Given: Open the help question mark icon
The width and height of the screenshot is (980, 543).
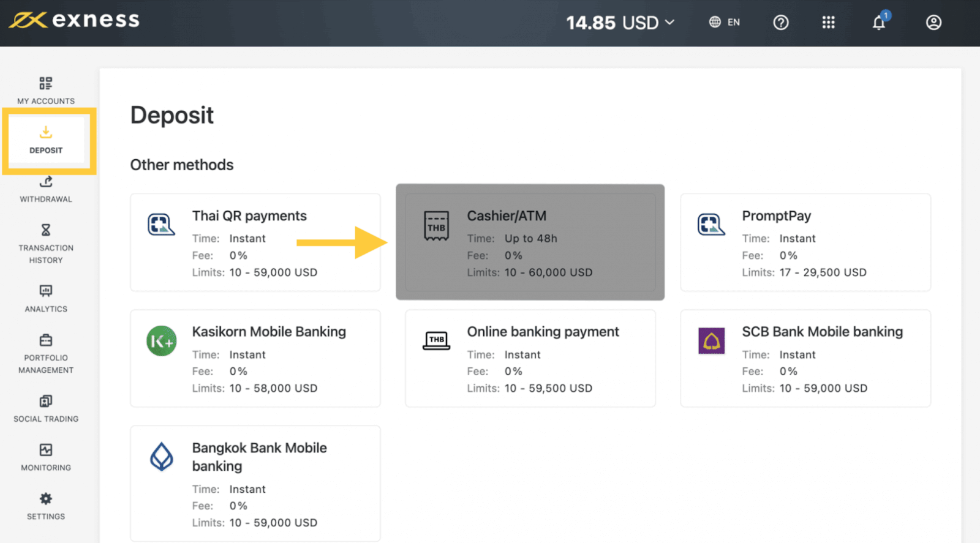Looking at the screenshot, I should pyautogui.click(x=780, y=23).
